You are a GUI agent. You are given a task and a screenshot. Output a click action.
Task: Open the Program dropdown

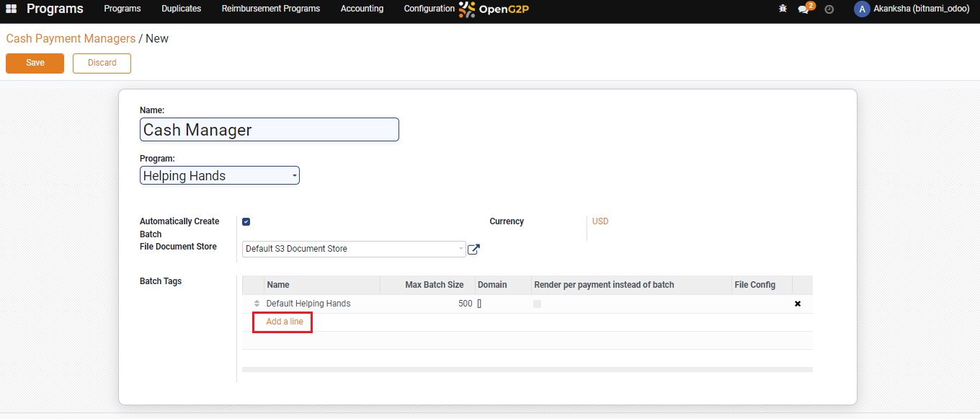point(219,175)
